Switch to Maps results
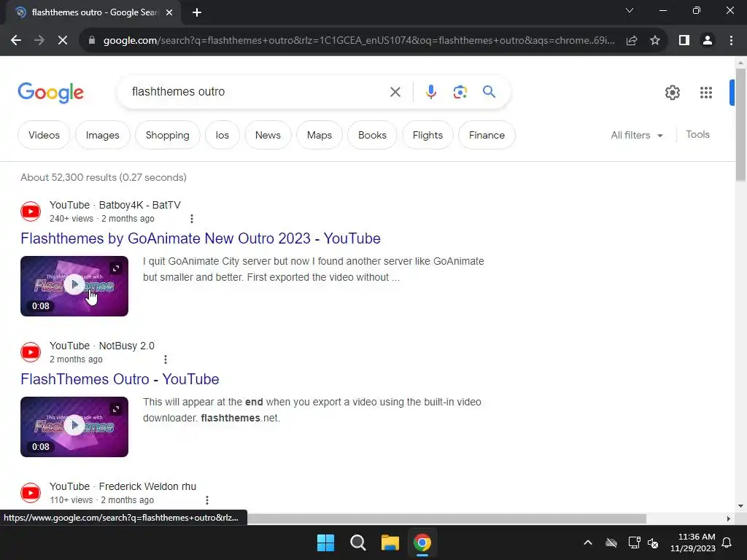The image size is (747, 560). tap(320, 135)
